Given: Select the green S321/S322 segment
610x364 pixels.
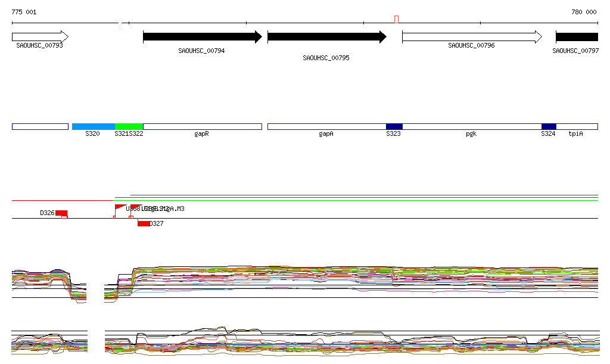Looking at the screenshot, I should point(129,126).
